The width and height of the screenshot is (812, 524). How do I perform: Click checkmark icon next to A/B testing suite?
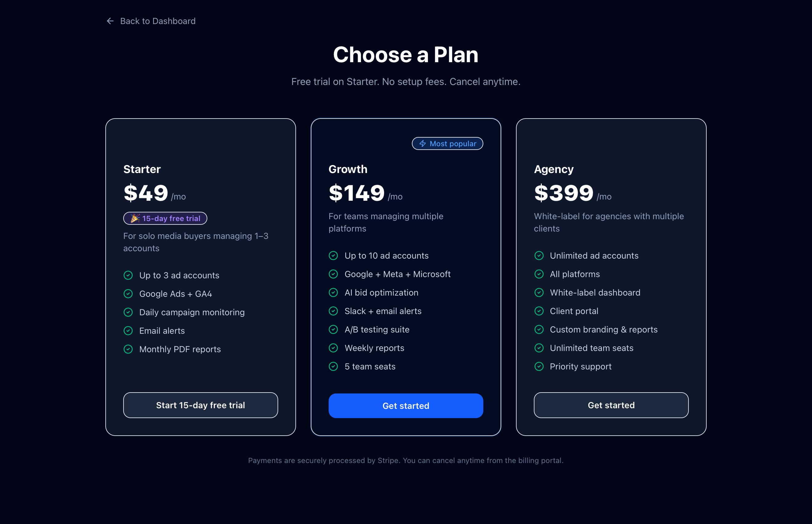(333, 329)
